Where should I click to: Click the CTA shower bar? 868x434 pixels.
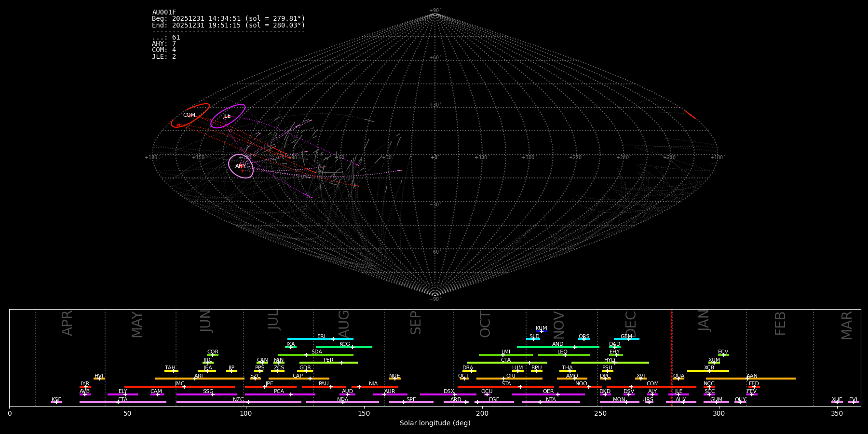[507, 363]
